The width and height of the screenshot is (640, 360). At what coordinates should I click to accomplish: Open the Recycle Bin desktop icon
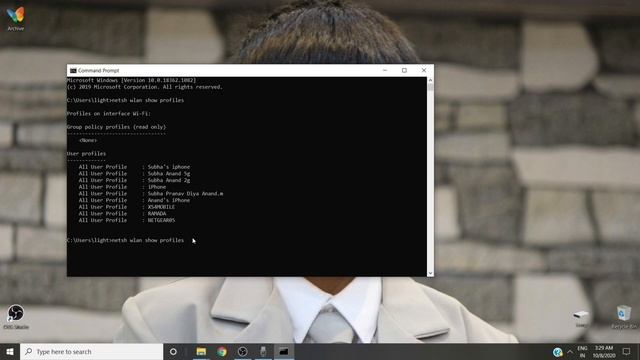click(624, 317)
